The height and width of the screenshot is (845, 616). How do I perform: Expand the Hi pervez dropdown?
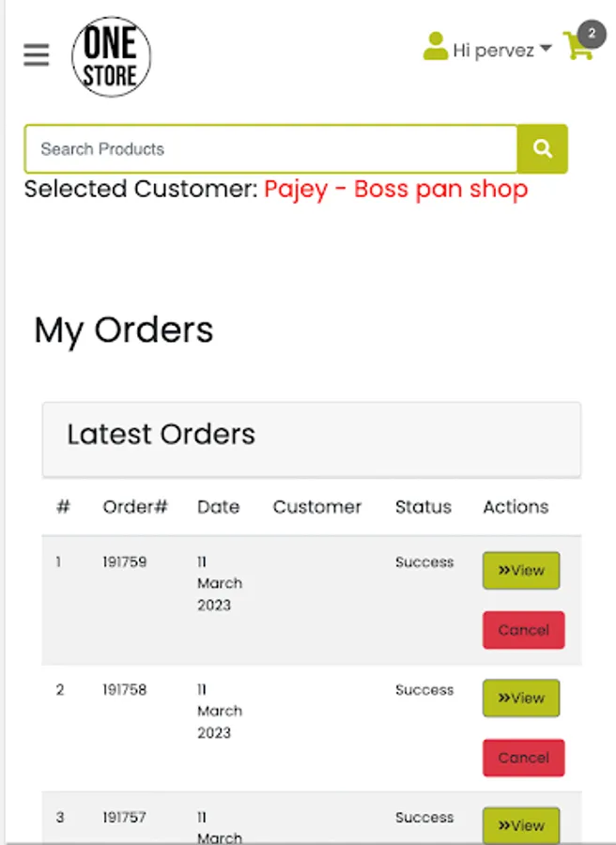click(x=502, y=50)
